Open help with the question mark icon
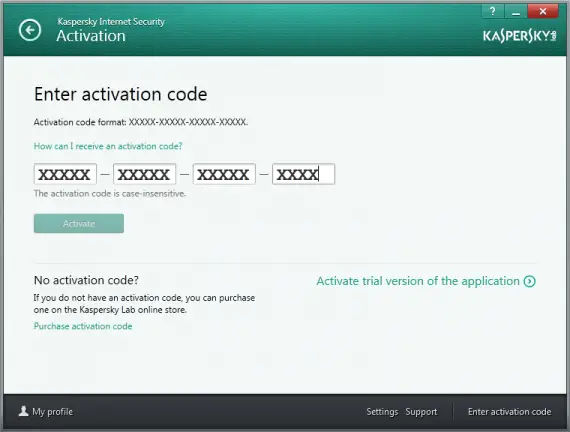570x432 pixels. [x=493, y=11]
